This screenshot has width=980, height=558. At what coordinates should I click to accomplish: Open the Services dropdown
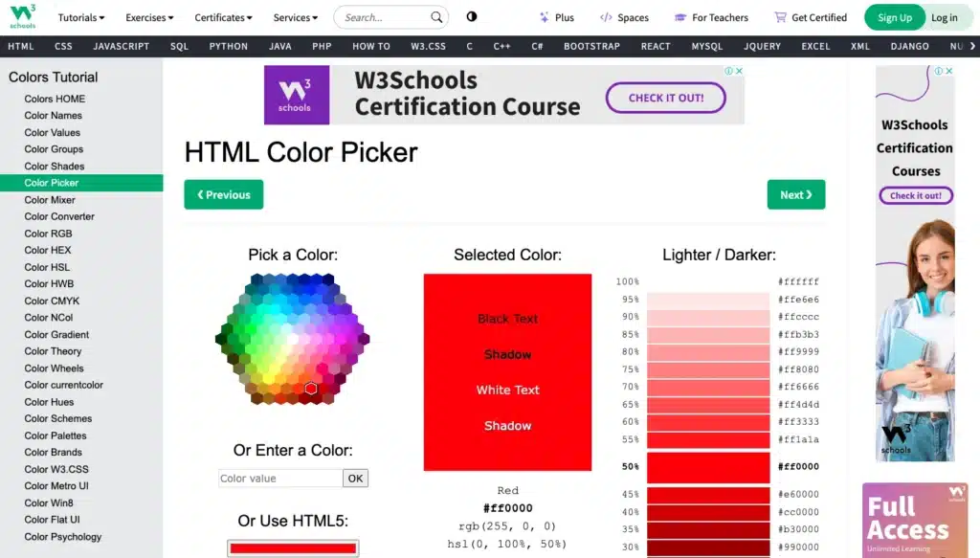[295, 16]
